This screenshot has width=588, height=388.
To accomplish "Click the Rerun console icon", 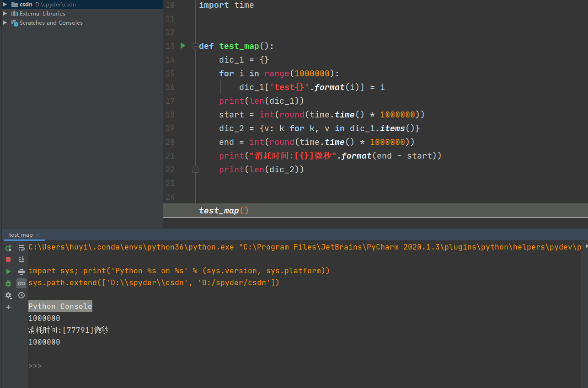I will (x=8, y=248).
